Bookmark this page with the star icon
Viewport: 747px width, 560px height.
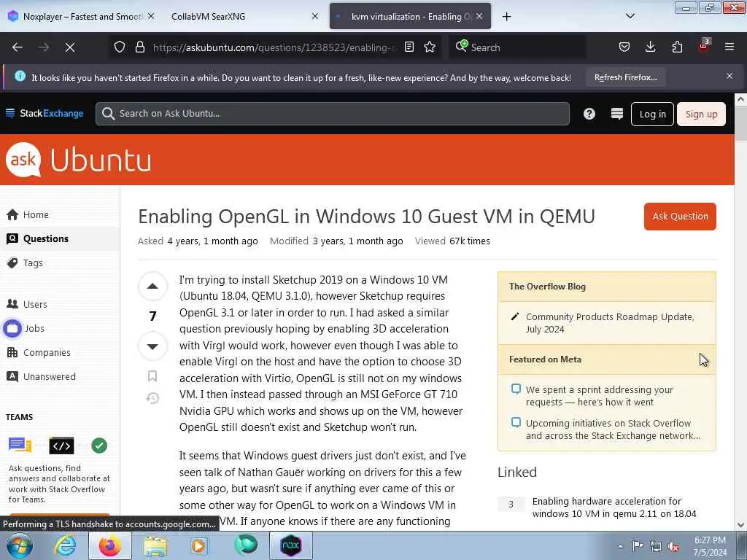[x=430, y=47]
